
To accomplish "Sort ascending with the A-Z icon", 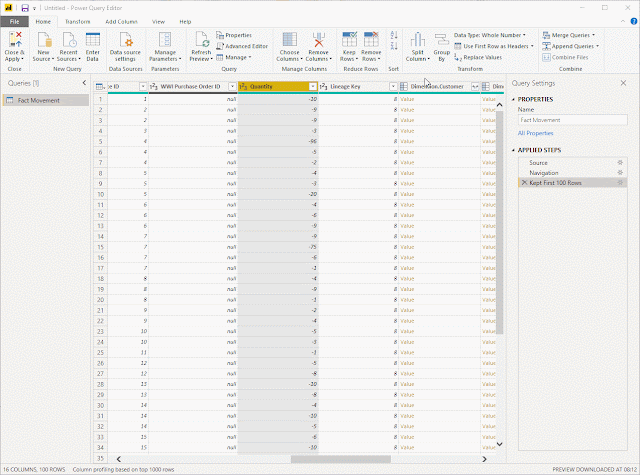I will tap(394, 36).
